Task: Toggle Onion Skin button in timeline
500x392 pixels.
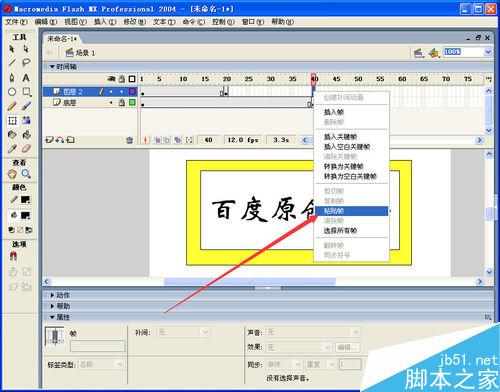Action: coord(157,140)
